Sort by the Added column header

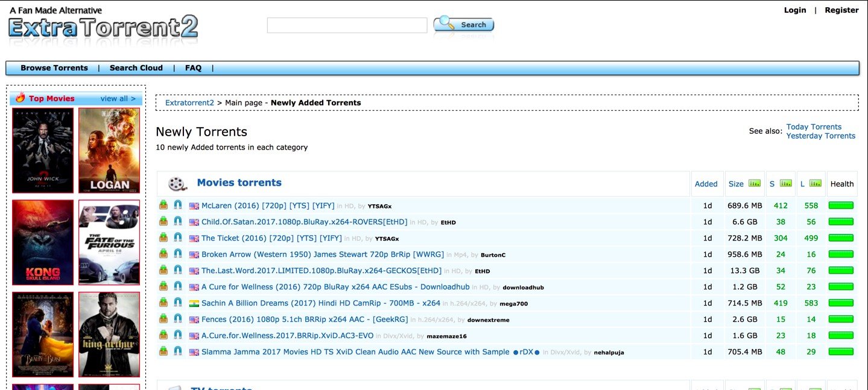tap(706, 184)
